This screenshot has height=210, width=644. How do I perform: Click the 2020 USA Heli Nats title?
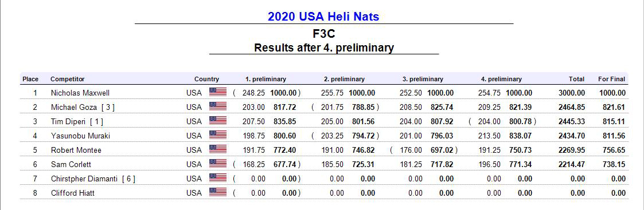[x=323, y=17]
